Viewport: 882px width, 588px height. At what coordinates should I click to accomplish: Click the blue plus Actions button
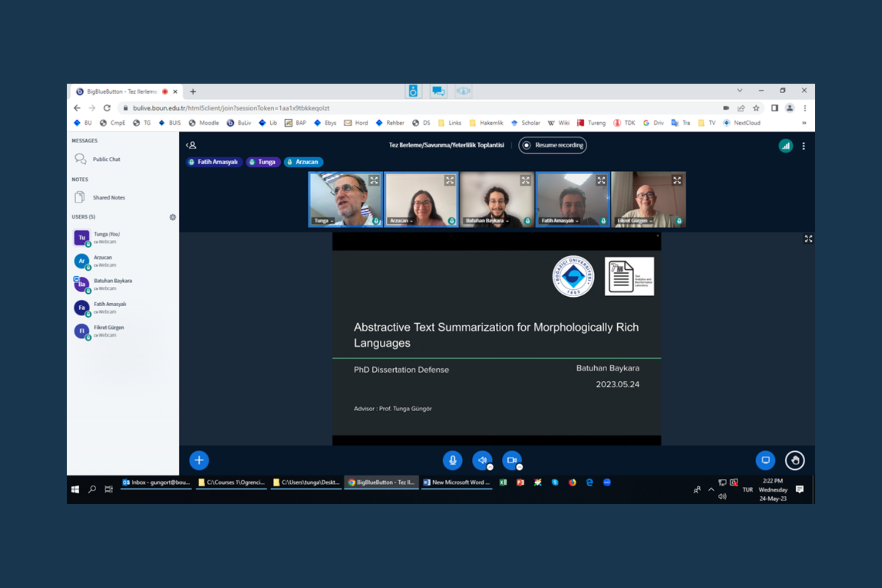[199, 460]
